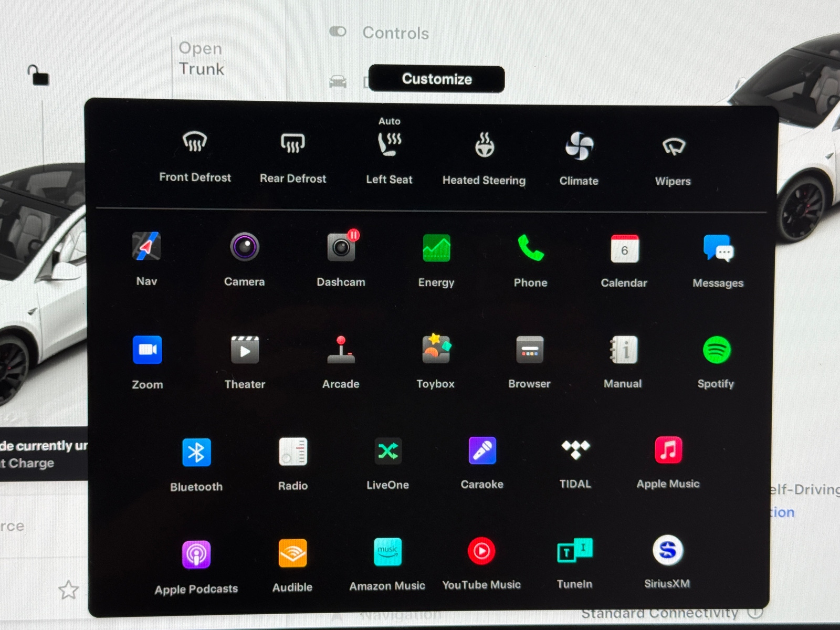This screenshot has height=630, width=840.
Task: Tap the Customize button
Action: click(x=436, y=79)
